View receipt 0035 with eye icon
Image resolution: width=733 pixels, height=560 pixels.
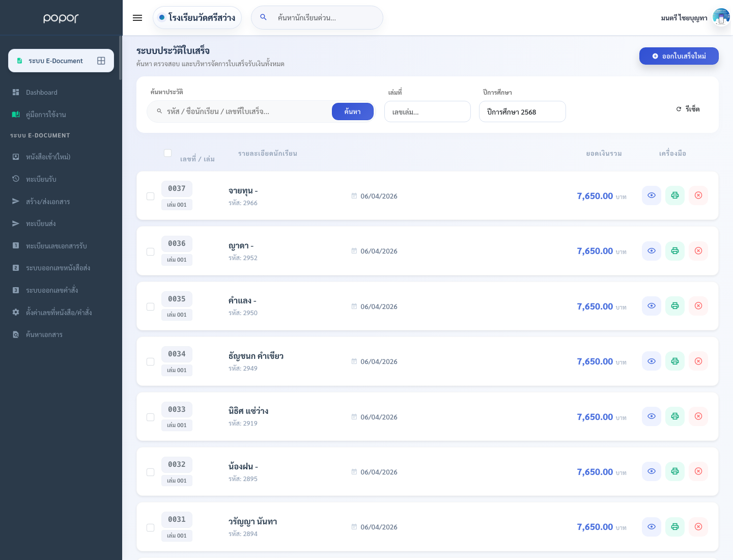coord(652,306)
